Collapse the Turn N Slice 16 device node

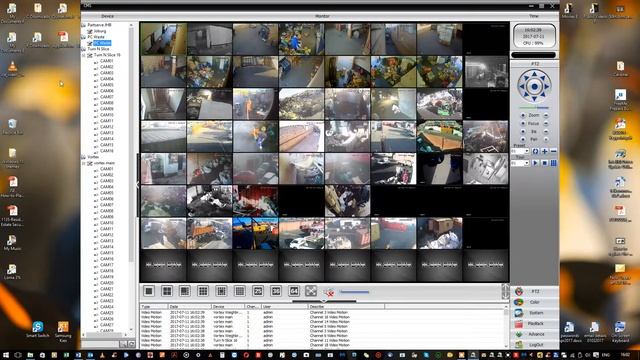pos(84,55)
